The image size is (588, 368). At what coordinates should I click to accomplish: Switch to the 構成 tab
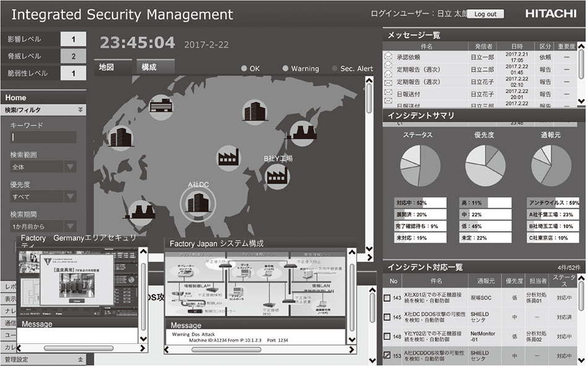tap(154, 67)
